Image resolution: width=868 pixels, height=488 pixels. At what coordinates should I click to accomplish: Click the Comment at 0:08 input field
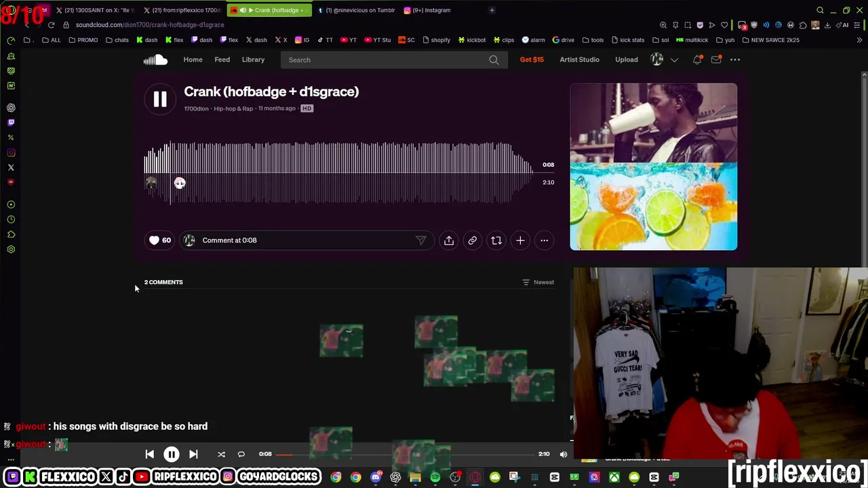coord(307,240)
